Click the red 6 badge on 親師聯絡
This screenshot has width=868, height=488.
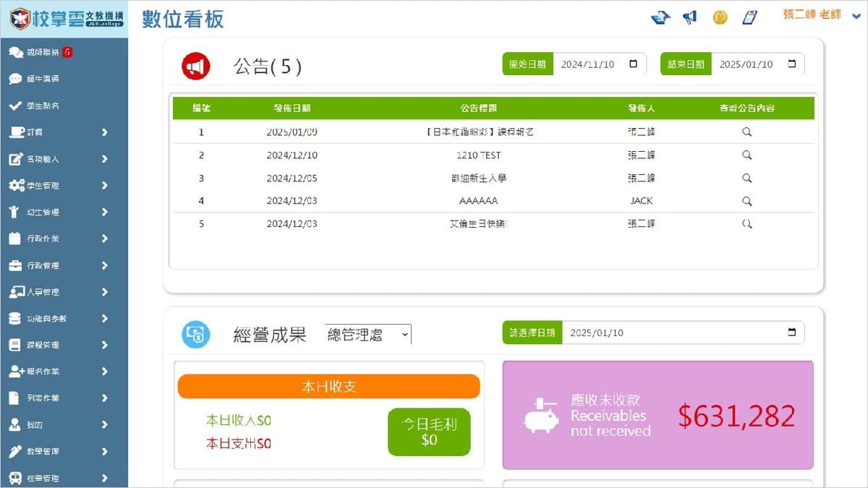point(67,52)
